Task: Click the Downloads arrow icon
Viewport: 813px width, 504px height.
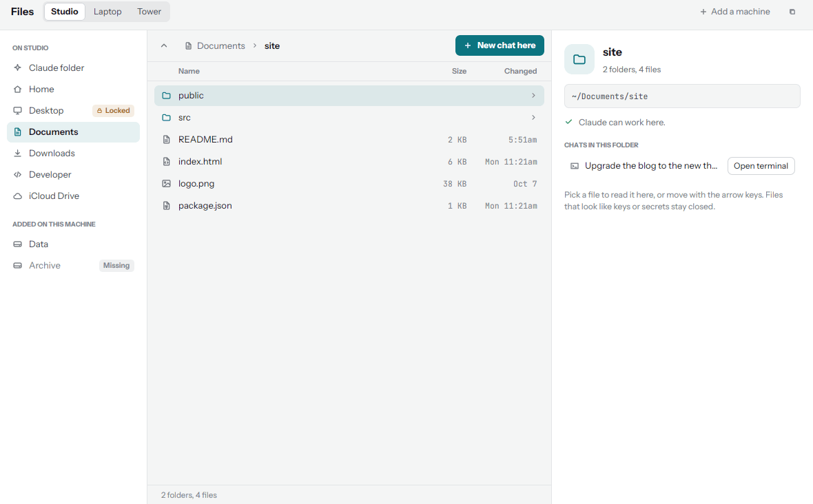Action: (18, 154)
